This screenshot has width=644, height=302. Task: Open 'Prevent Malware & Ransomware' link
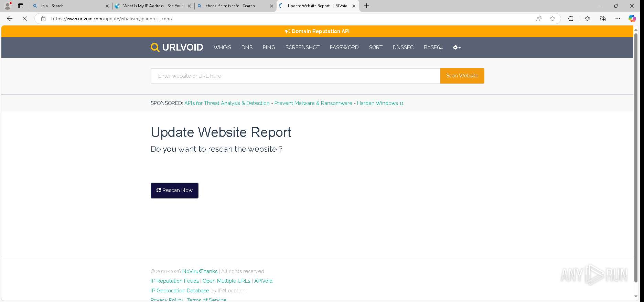(313, 103)
